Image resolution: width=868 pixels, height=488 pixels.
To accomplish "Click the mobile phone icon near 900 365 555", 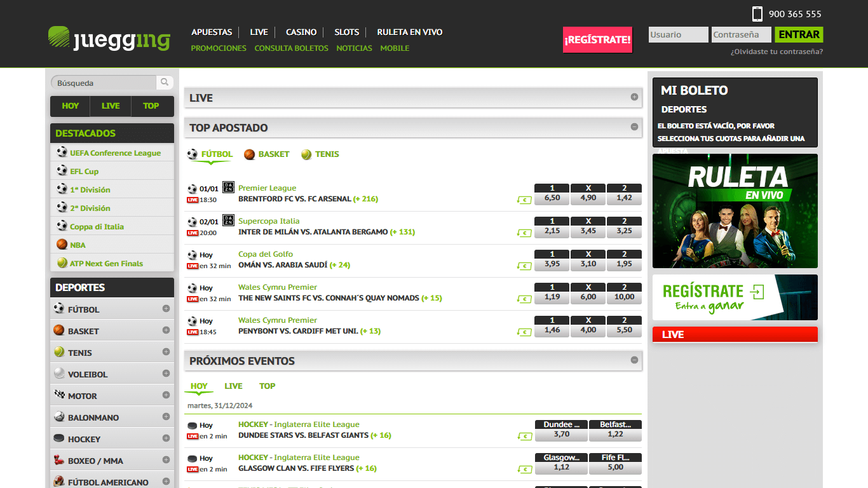I will [x=757, y=14].
